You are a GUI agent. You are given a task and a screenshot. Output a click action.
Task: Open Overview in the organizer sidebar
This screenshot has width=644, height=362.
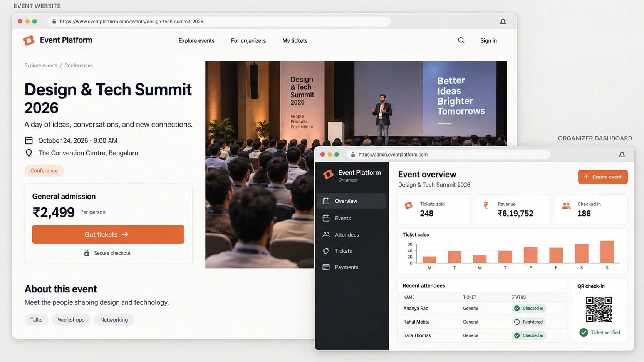click(x=352, y=201)
